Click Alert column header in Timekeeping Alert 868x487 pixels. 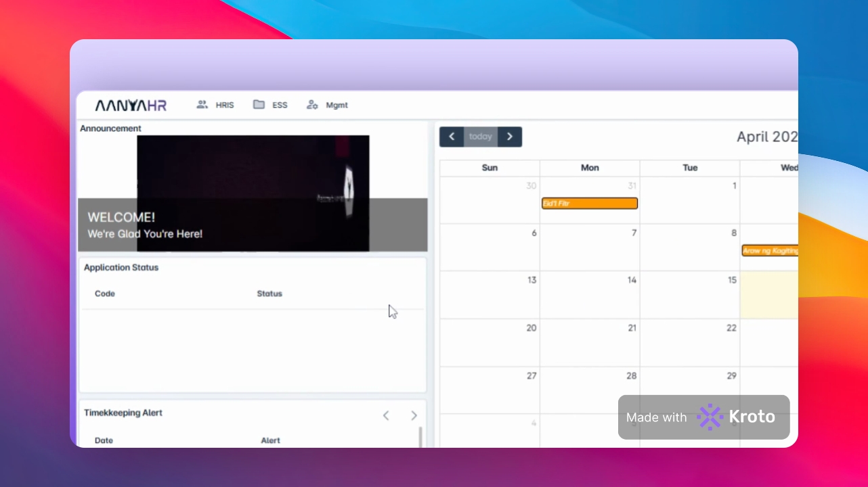[x=270, y=440]
